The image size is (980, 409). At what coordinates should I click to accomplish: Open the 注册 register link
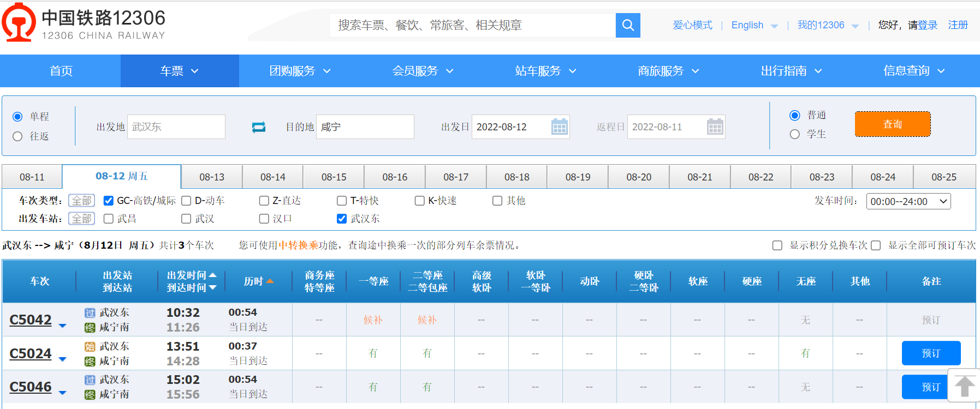coord(958,25)
